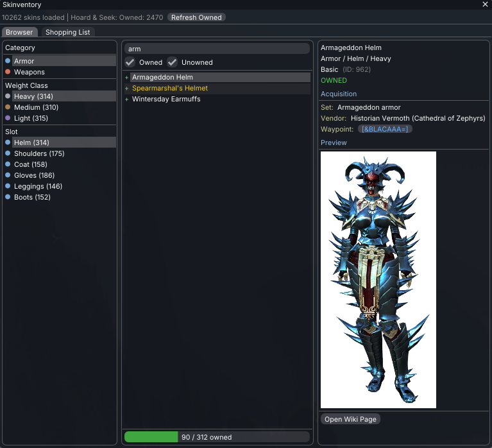Click the blue dot beside Armor category
Viewport: 492px width, 448px height.
coord(8,60)
